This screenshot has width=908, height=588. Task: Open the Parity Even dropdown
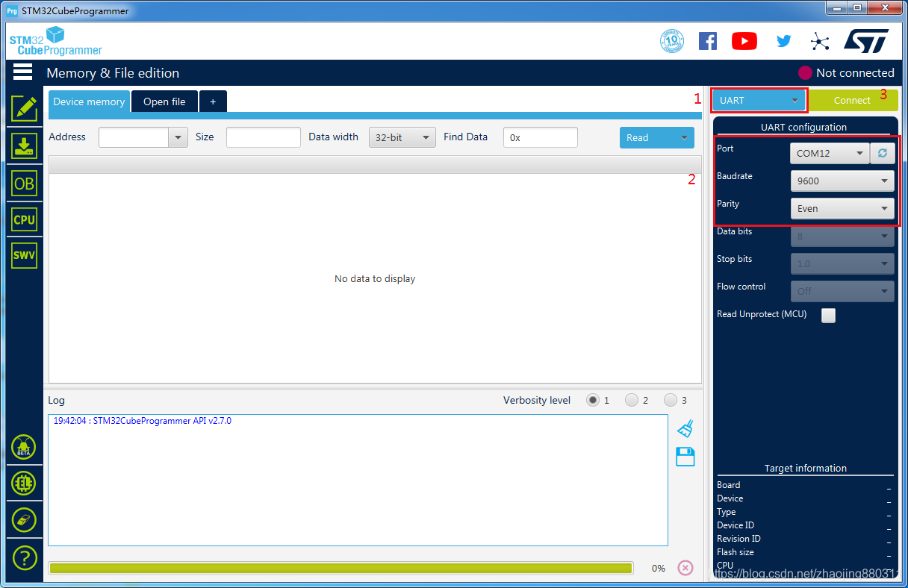coord(842,208)
